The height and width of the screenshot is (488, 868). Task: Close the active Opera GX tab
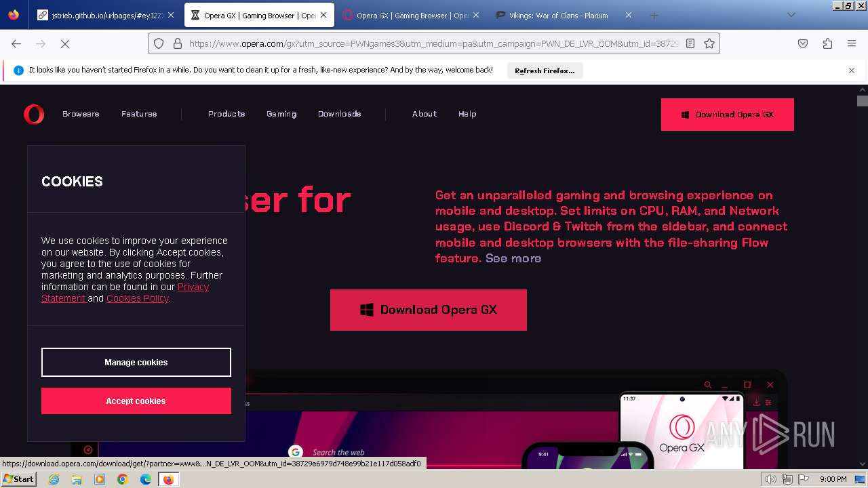(x=323, y=15)
